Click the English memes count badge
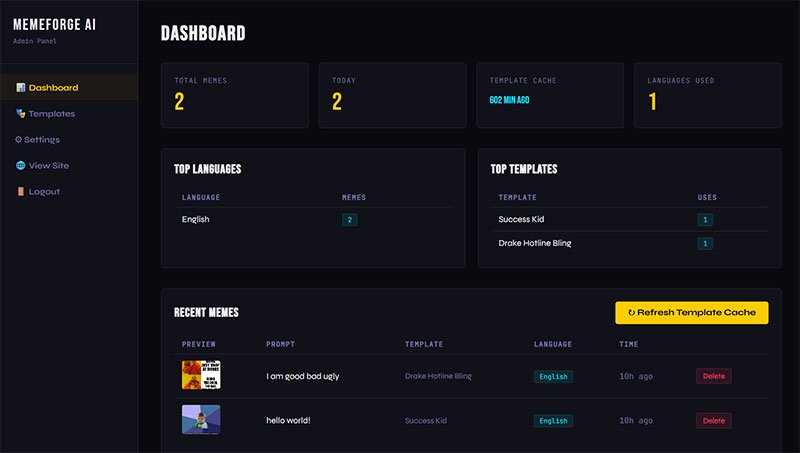 click(349, 220)
